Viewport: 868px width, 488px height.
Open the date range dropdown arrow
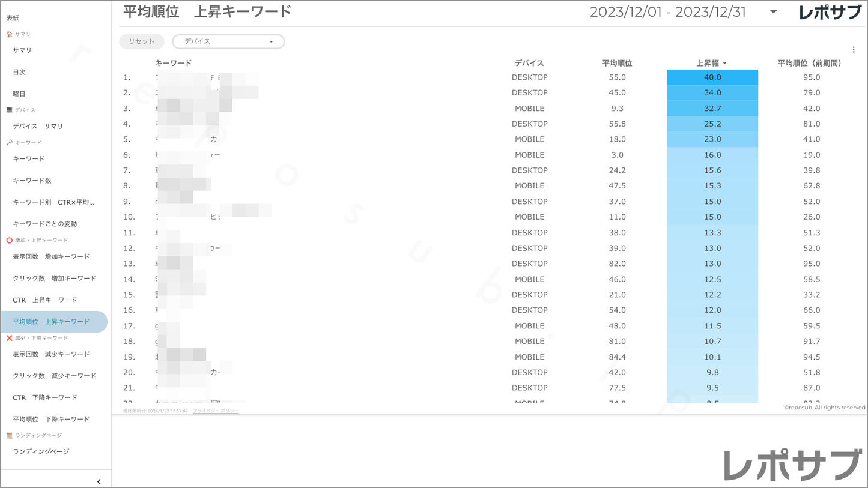pos(773,12)
